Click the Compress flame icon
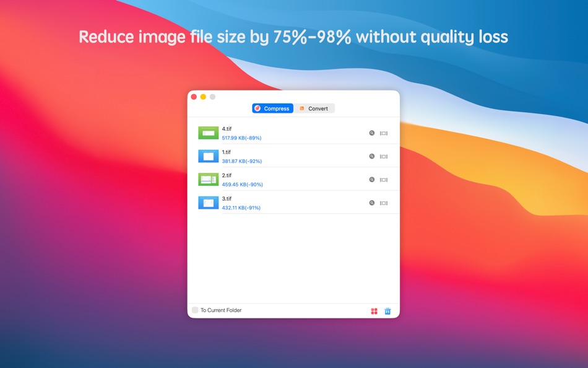The height and width of the screenshot is (368, 588). pyautogui.click(x=258, y=108)
